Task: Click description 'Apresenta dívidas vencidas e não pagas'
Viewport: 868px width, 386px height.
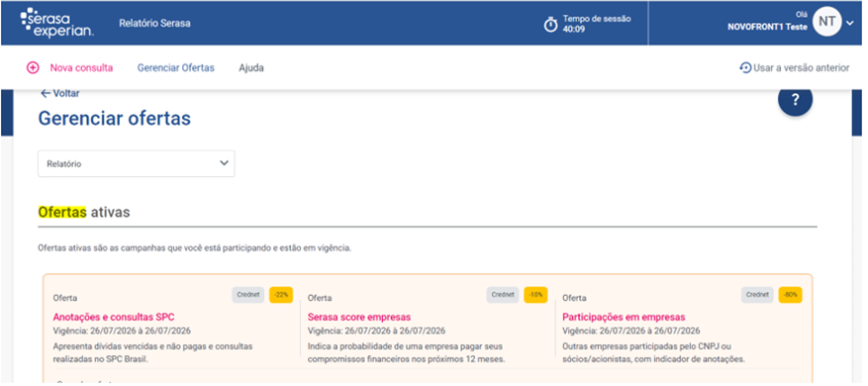Action: 152,352
